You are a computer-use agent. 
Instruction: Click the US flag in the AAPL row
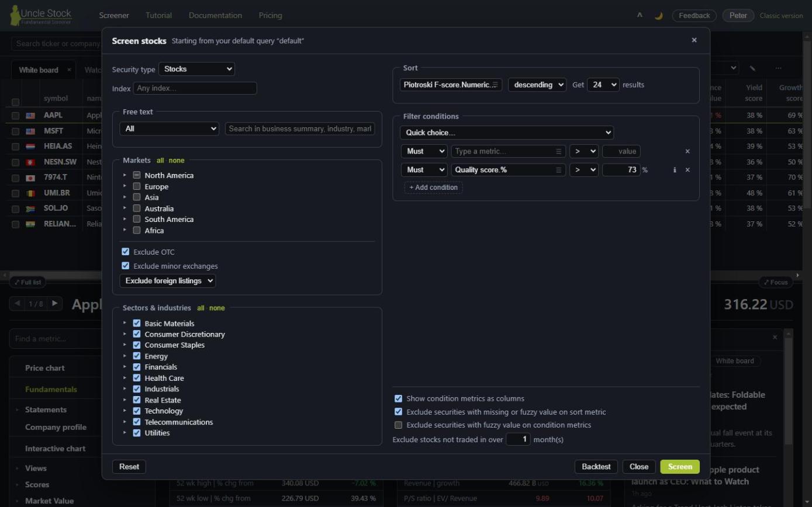point(30,116)
